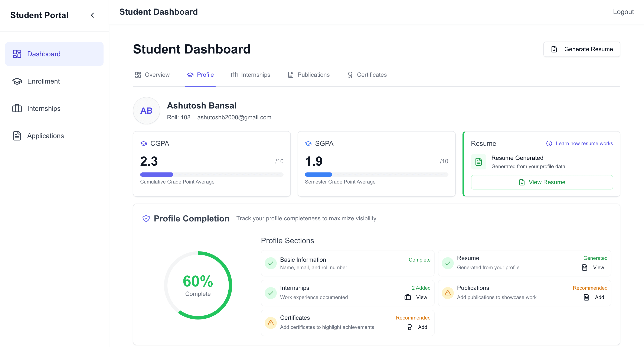Click the warning icon beside Publications section

[x=448, y=293]
